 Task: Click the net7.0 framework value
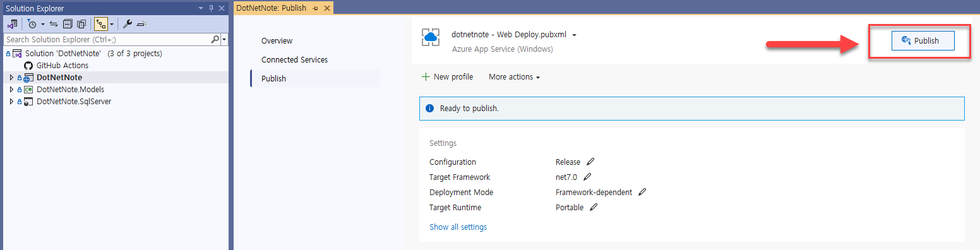point(566,177)
